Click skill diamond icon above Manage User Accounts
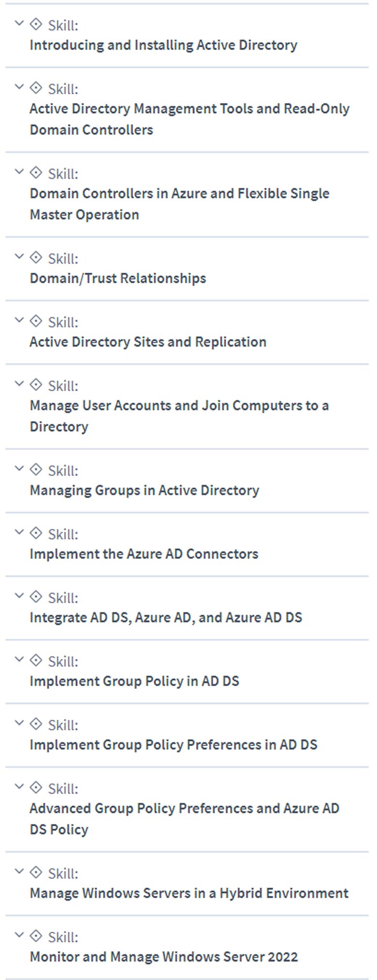 pos(36,384)
